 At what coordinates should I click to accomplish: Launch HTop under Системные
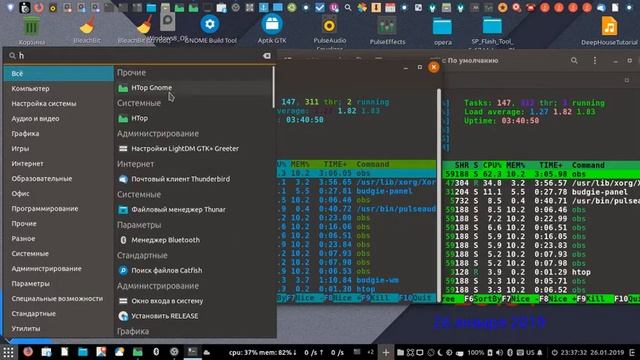[194, 118]
